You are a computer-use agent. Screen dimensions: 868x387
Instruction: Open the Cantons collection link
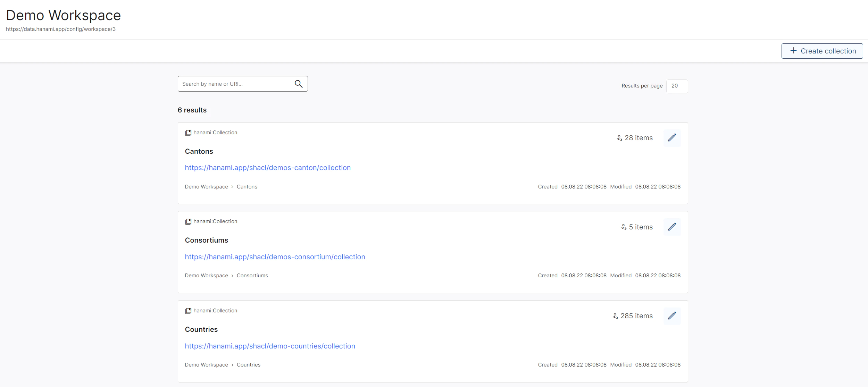267,167
